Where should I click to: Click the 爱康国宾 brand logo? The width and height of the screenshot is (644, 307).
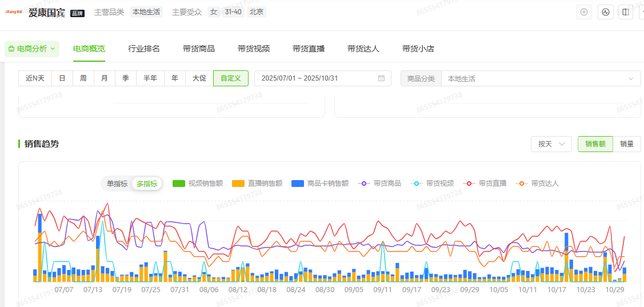click(14, 13)
